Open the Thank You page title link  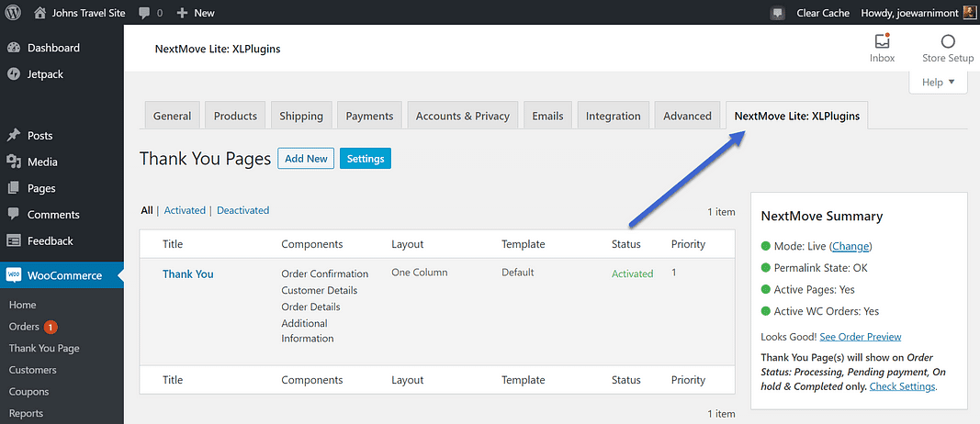click(x=188, y=274)
